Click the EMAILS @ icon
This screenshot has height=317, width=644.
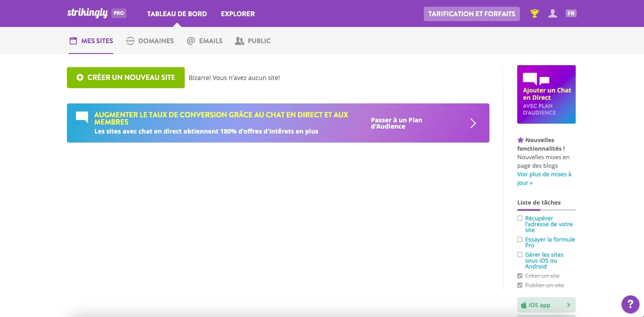[190, 40]
